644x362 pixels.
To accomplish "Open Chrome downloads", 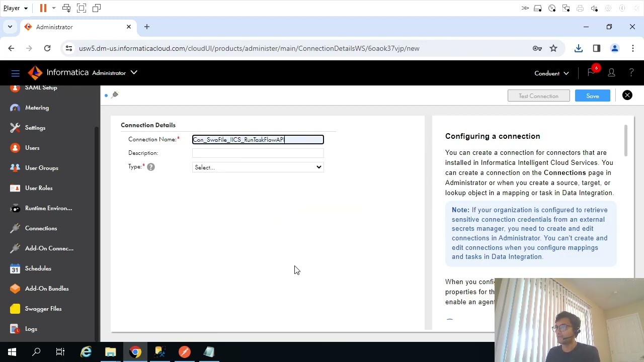I will (579, 48).
